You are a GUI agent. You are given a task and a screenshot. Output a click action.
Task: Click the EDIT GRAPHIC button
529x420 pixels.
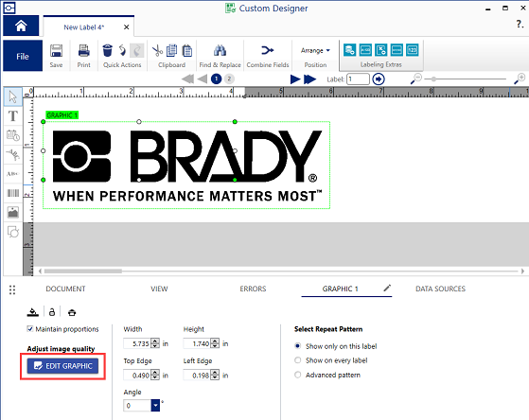click(62, 366)
